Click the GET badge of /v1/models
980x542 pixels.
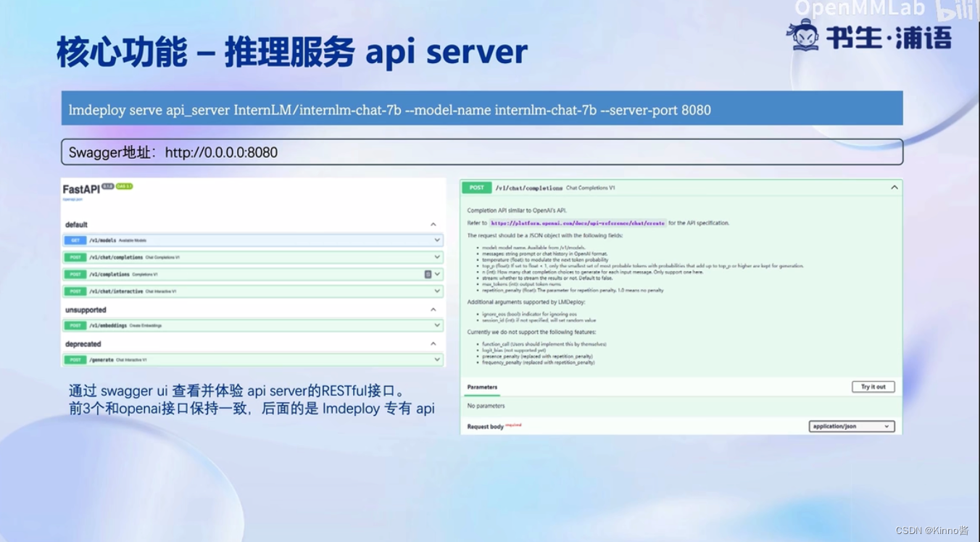click(x=75, y=241)
